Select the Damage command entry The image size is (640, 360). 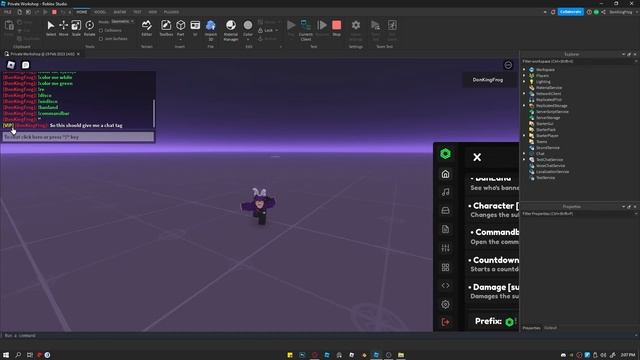click(x=493, y=291)
